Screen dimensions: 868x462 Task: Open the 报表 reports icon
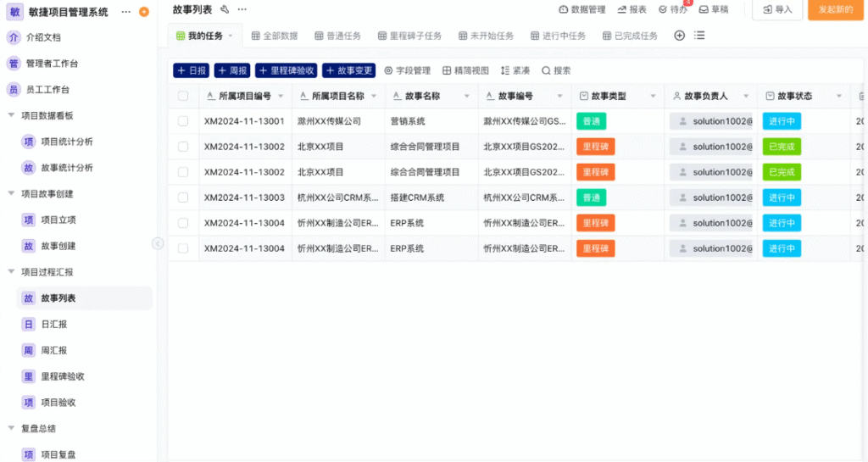(x=632, y=9)
